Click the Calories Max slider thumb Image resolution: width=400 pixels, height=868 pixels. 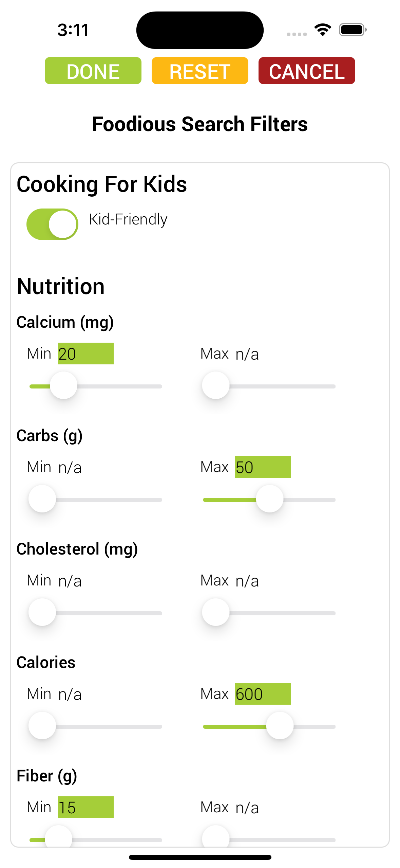280,726
